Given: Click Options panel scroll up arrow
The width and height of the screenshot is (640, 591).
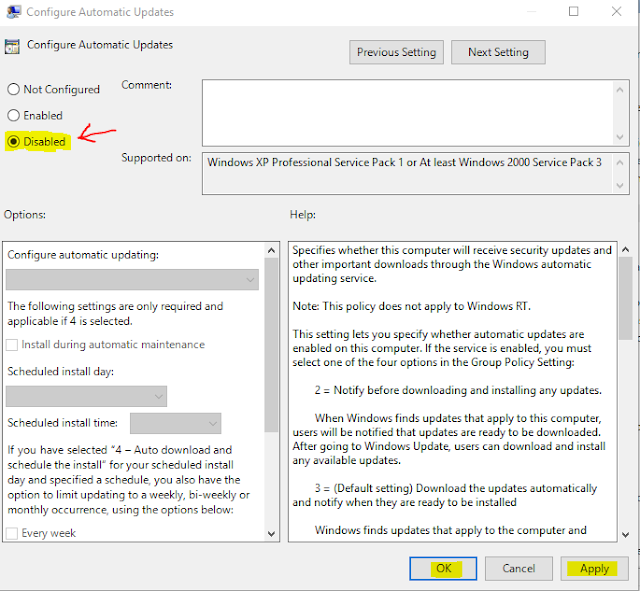Looking at the screenshot, I should click(271, 250).
